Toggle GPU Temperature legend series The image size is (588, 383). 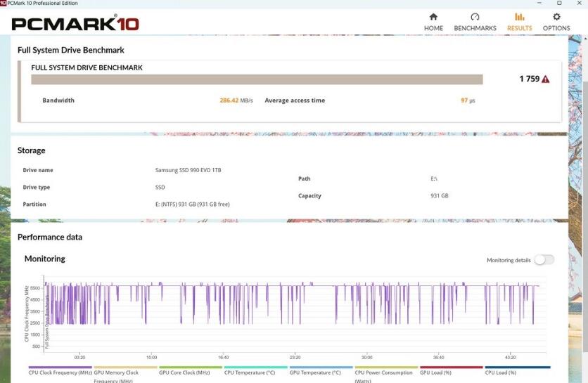(315, 372)
